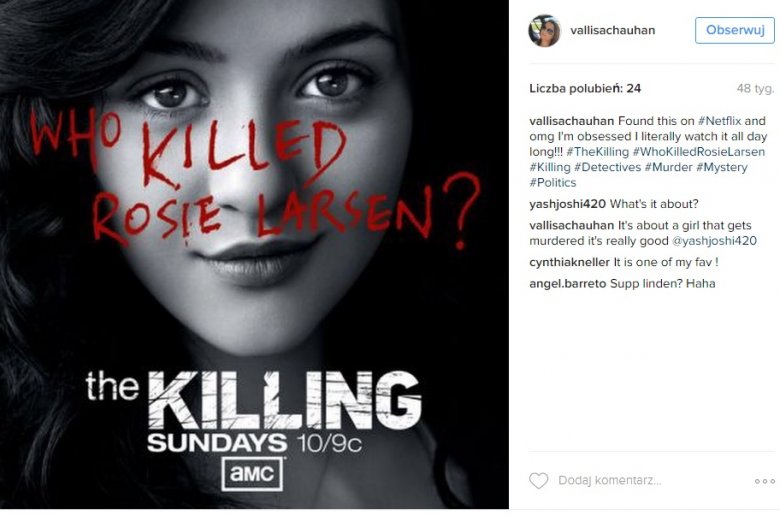Viewport: 780px width, 516px height.
Task: Click the 48 tyg. post timestamp
Action: [x=756, y=88]
